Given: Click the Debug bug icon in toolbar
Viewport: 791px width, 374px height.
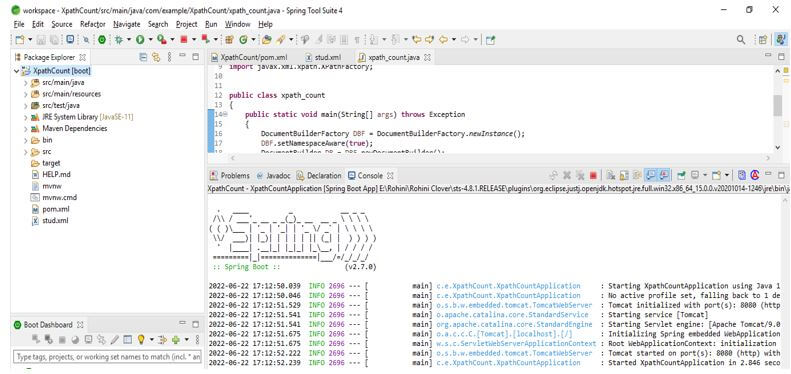Looking at the screenshot, I should coord(119,39).
